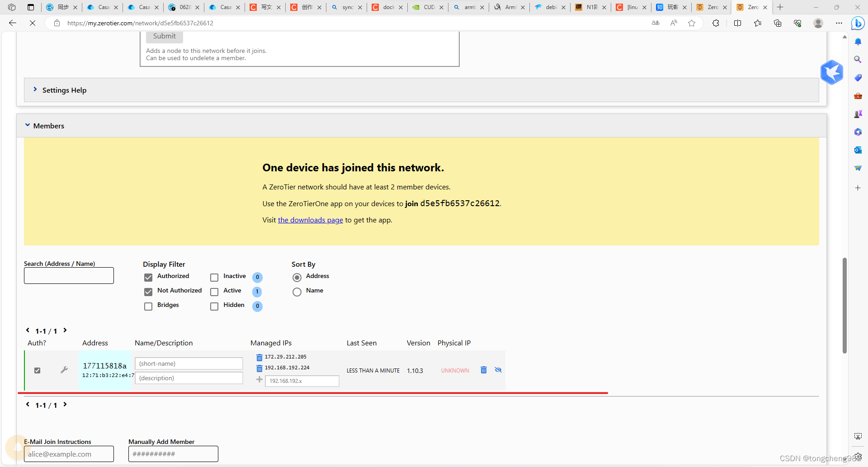868x467 pixels.
Task: Enable the Inactive display filter checkbox
Action: tap(214, 277)
